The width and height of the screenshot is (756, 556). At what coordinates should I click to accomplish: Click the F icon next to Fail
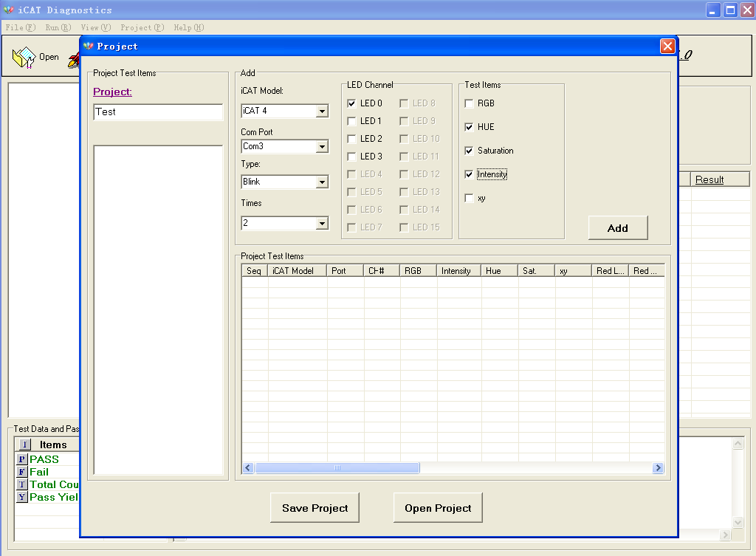click(x=21, y=472)
